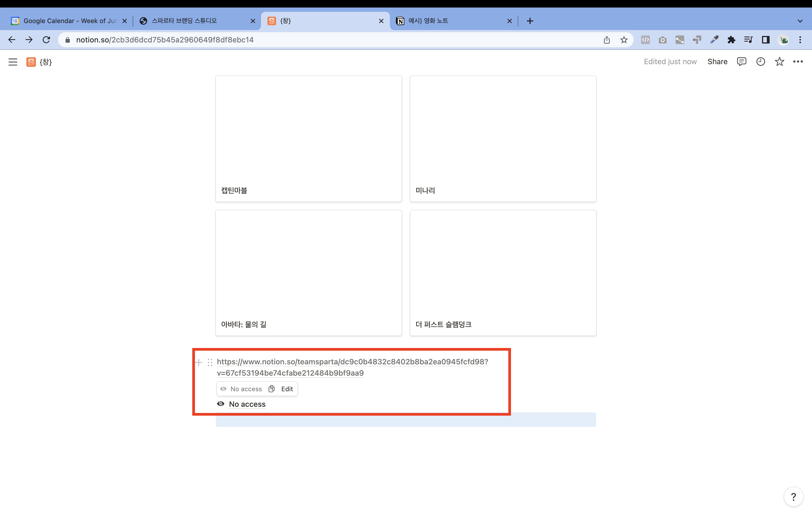
Task: Open the 아바타: 물의 길 gallery card
Action: coord(309,273)
